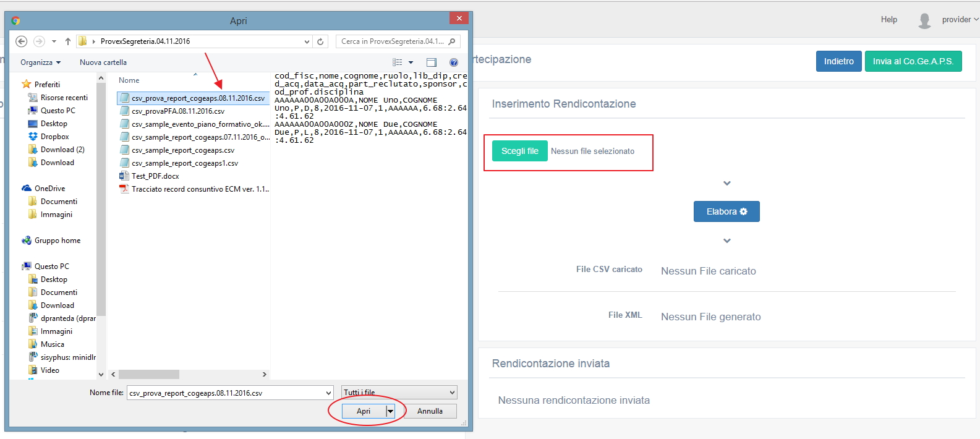Click the Invia al Co.Ge.A.P.S. button
The height and width of the screenshot is (439, 980).
point(913,61)
